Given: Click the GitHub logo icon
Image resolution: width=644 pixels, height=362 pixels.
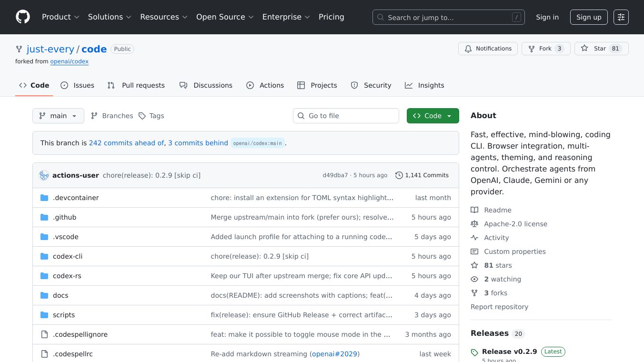Looking at the screenshot, I should (x=23, y=17).
